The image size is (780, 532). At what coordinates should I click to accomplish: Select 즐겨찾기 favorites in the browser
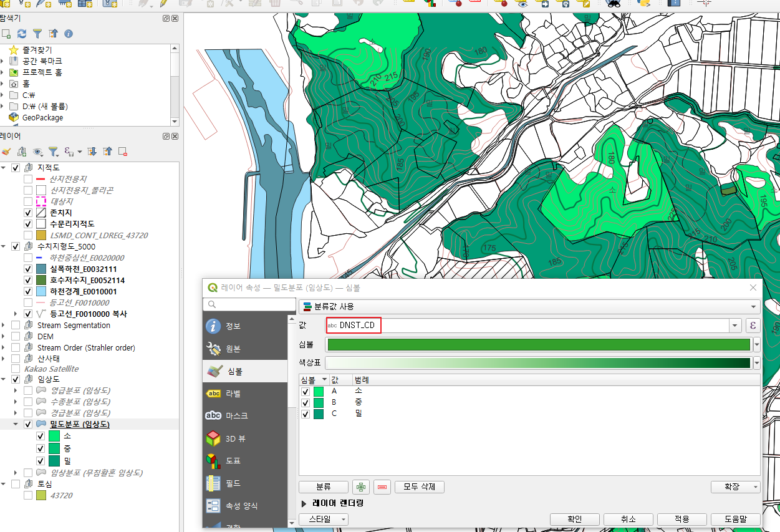[37, 50]
